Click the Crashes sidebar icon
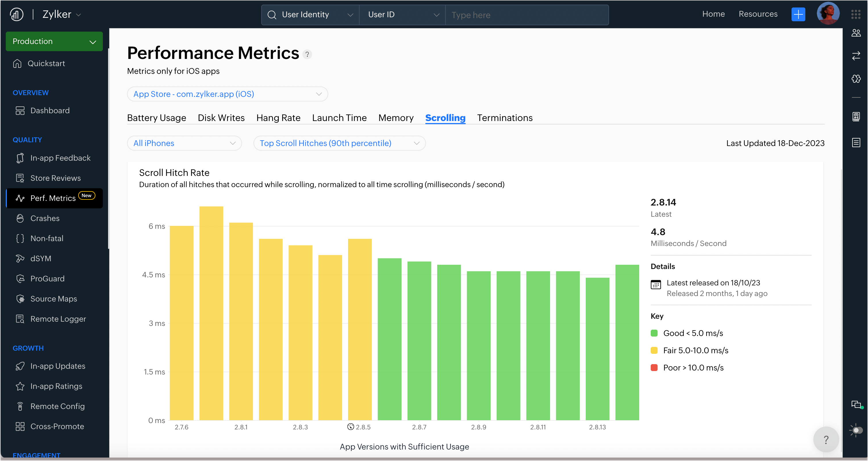 (x=20, y=218)
